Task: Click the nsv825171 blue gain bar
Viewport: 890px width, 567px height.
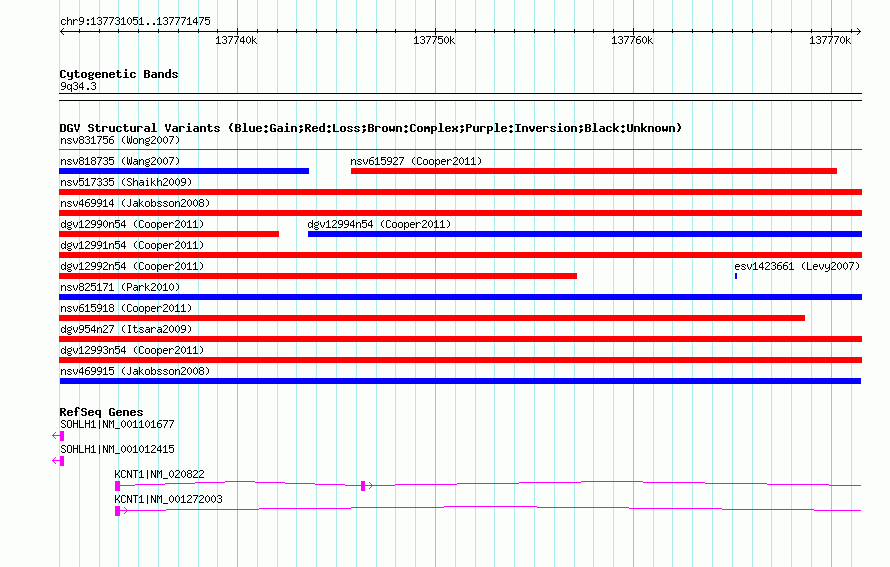Action: pos(460,297)
